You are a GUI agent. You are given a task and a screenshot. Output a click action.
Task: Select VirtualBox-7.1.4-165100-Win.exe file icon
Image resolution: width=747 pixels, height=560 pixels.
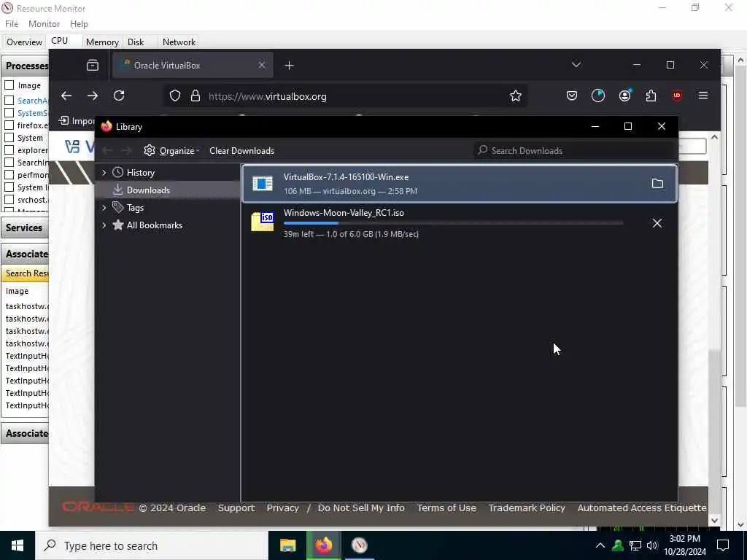pyautogui.click(x=263, y=183)
